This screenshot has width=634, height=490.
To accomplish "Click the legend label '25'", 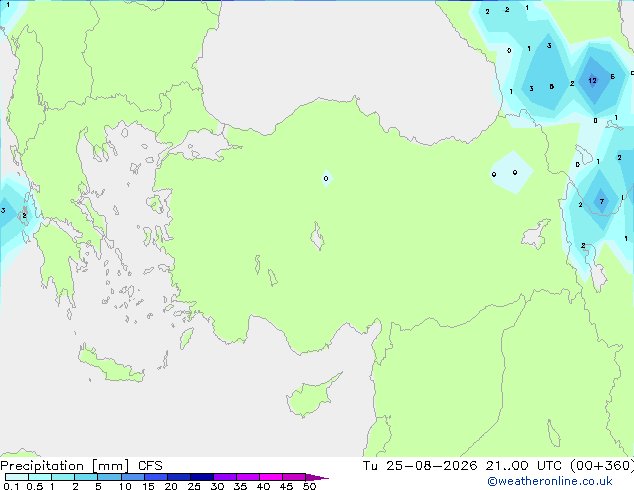I will click(x=194, y=486).
